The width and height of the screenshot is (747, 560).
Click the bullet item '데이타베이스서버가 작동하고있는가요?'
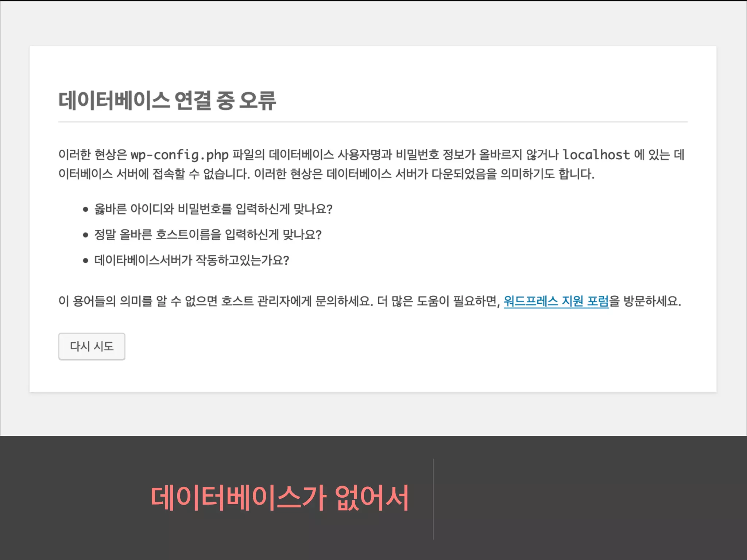(x=191, y=260)
